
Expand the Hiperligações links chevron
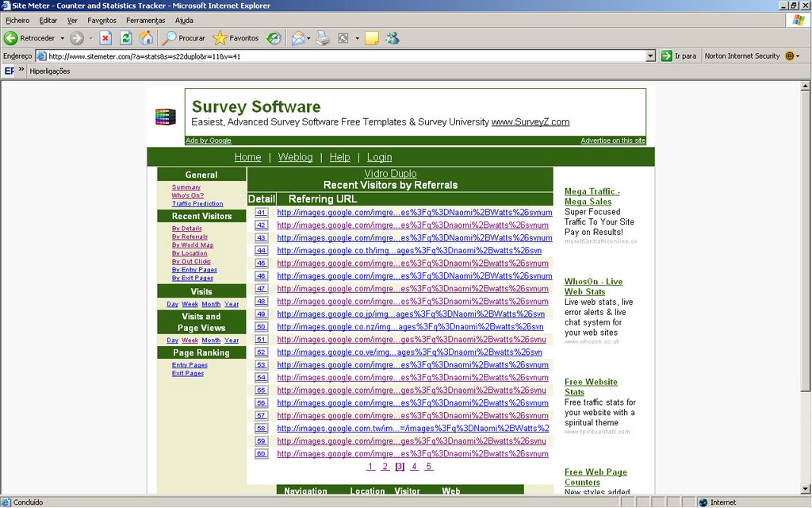pos(21,69)
